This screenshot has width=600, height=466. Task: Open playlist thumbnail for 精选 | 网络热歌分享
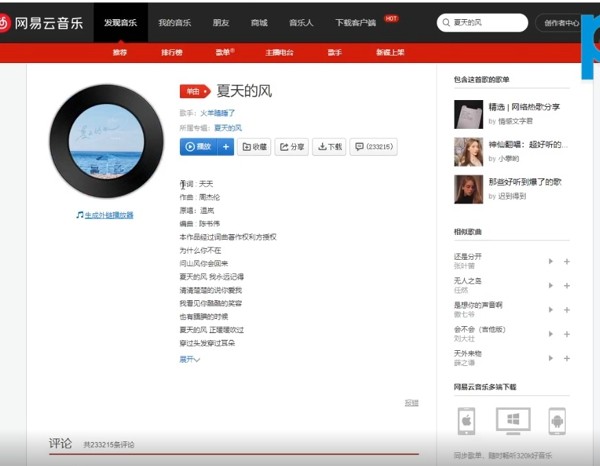click(468, 114)
